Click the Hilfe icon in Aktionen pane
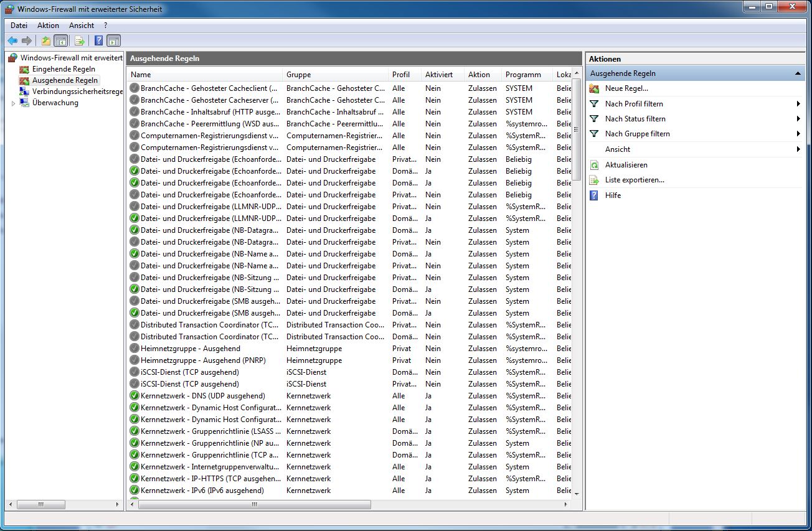 tap(594, 195)
